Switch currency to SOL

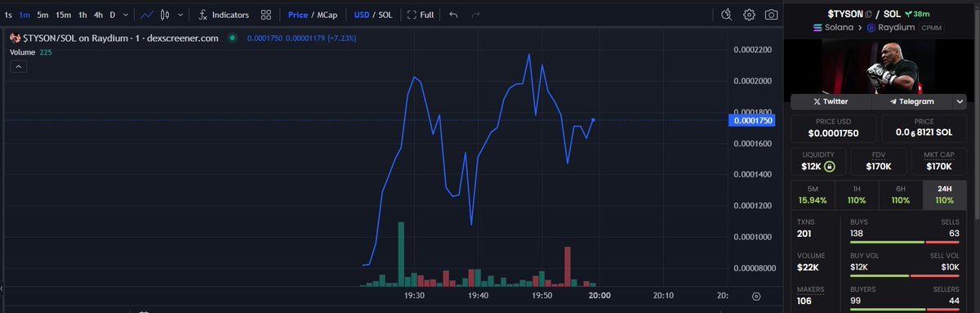coord(385,15)
